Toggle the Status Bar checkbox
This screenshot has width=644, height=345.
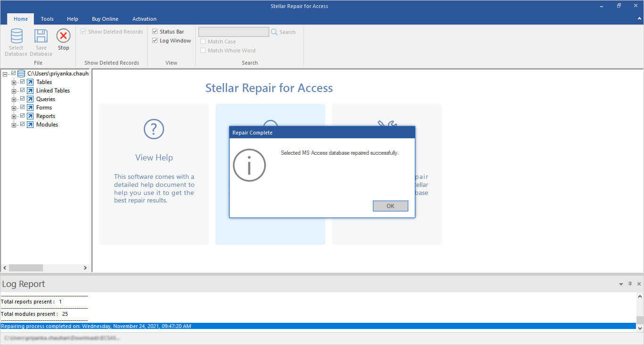tap(155, 32)
